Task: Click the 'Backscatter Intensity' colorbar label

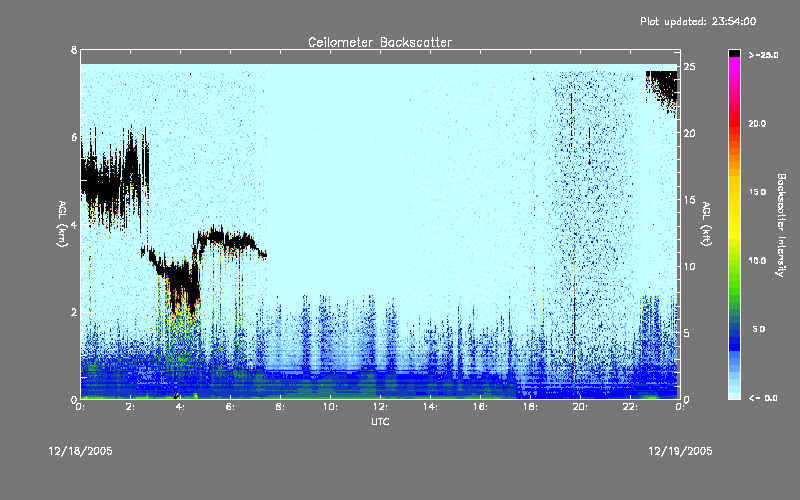Action: (x=781, y=225)
